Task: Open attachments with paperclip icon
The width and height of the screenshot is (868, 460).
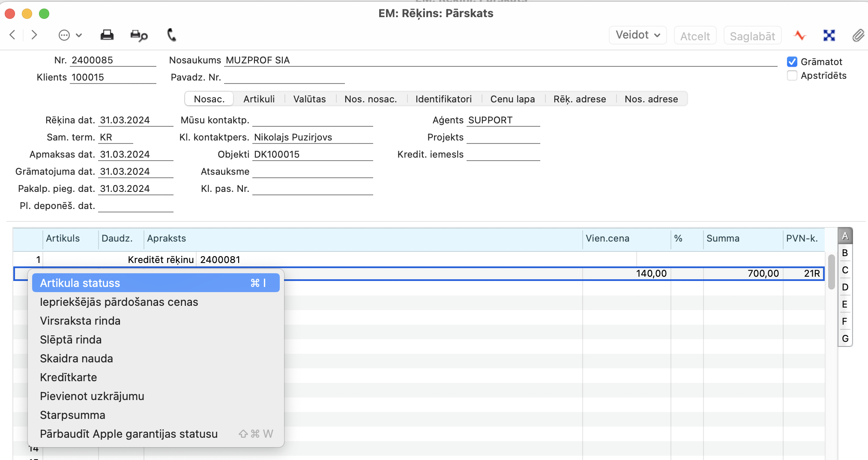Action: pos(858,36)
